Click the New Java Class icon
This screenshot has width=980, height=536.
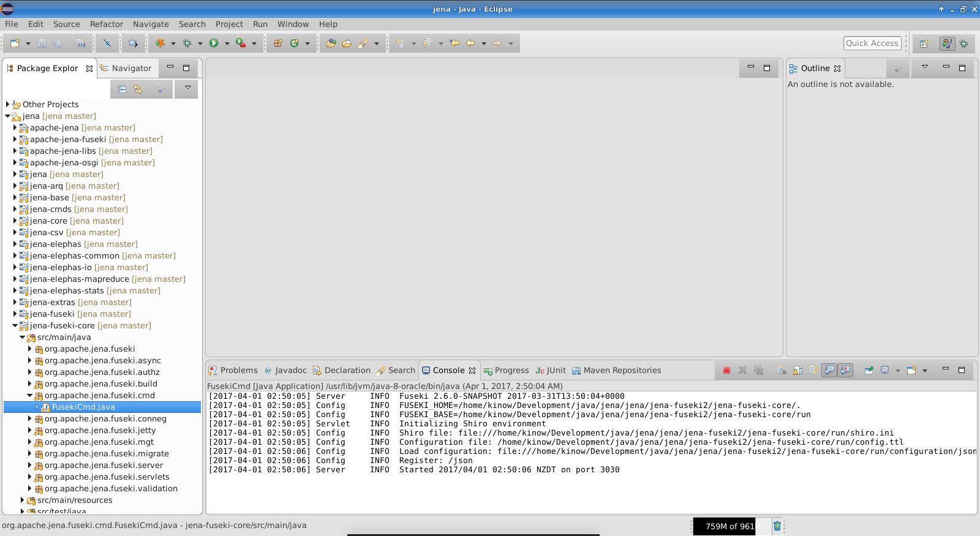tap(294, 43)
